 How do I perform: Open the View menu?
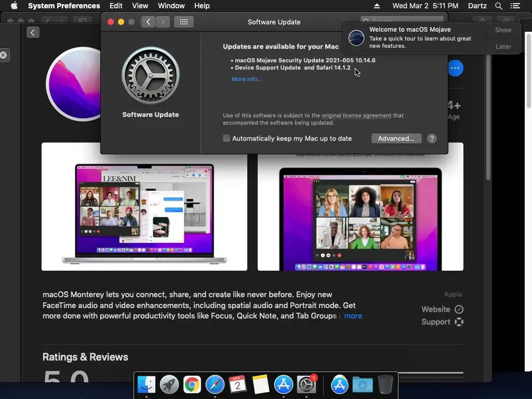140,6
